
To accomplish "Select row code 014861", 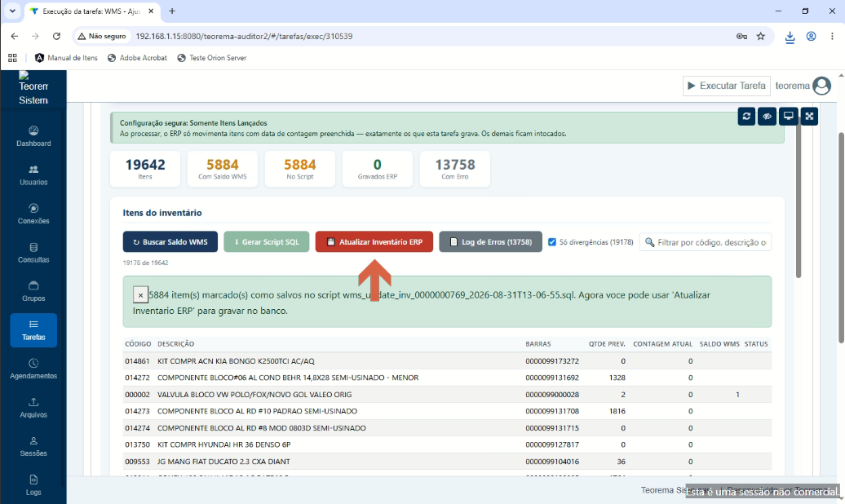I will 447,361.
